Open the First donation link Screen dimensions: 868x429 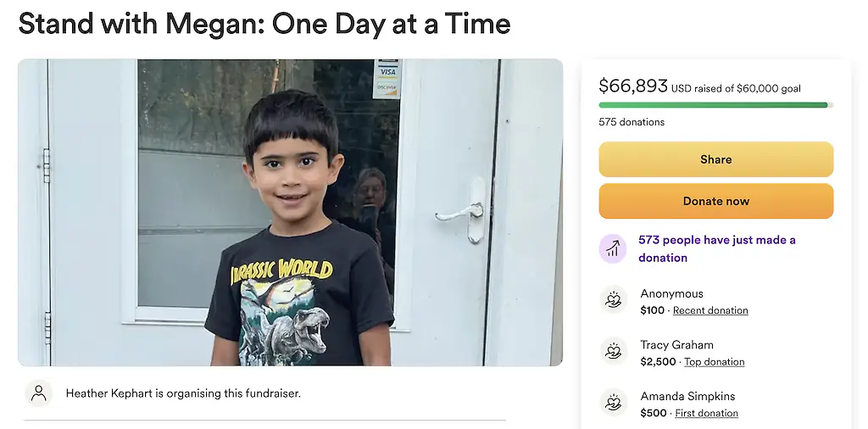pos(706,413)
